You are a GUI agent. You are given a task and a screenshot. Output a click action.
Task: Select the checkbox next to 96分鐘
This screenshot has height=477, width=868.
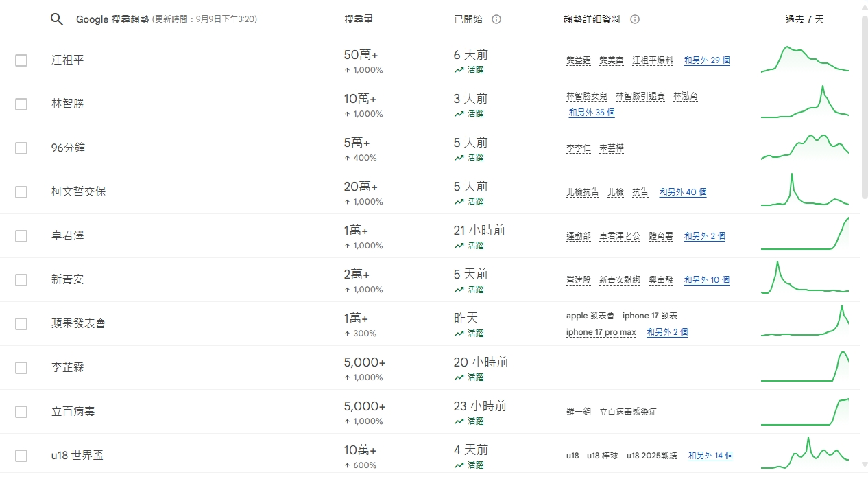coord(21,148)
